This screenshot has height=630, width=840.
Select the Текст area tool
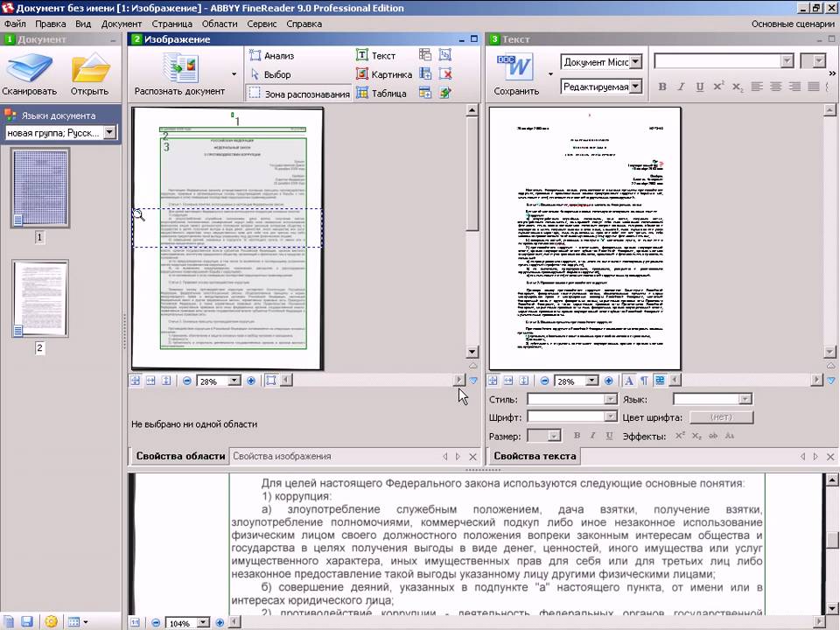pos(375,56)
